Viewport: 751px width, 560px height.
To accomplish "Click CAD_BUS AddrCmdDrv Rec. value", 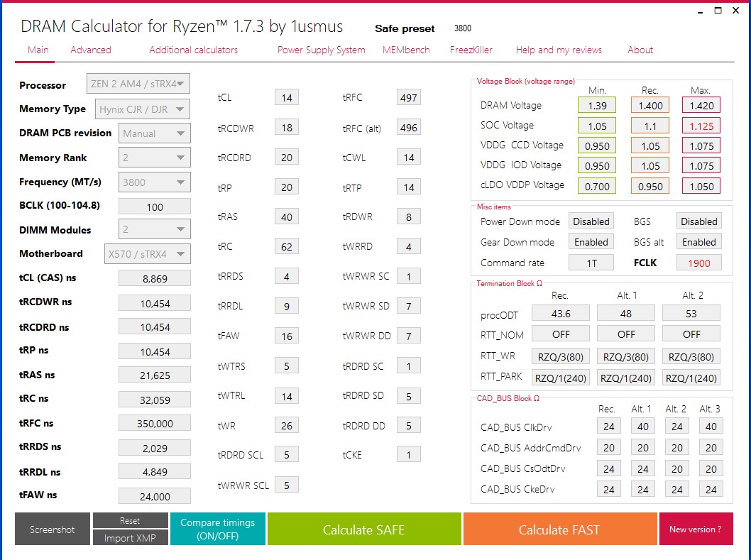I will 609,447.
